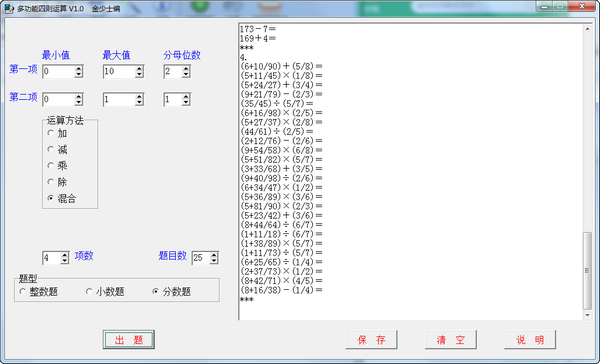Focus the 第一项 最小值 input field
This screenshot has height=364, width=600.
coord(59,72)
